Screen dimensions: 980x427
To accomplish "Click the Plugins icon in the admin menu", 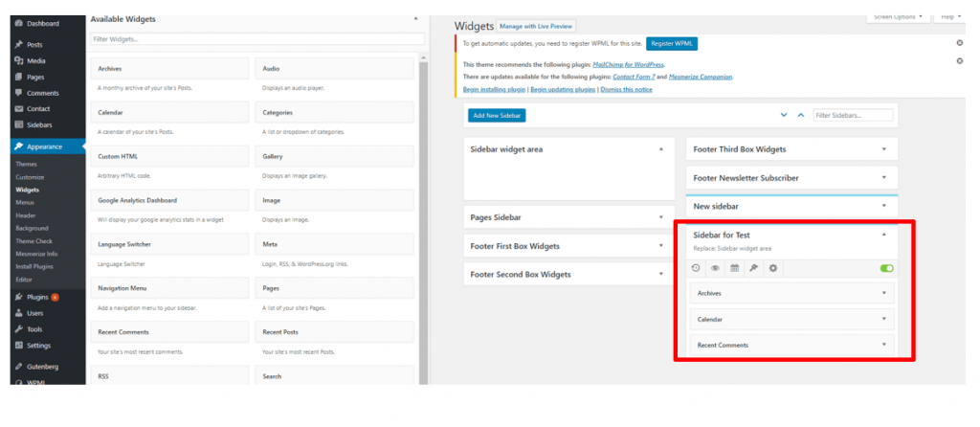I will (x=19, y=298).
